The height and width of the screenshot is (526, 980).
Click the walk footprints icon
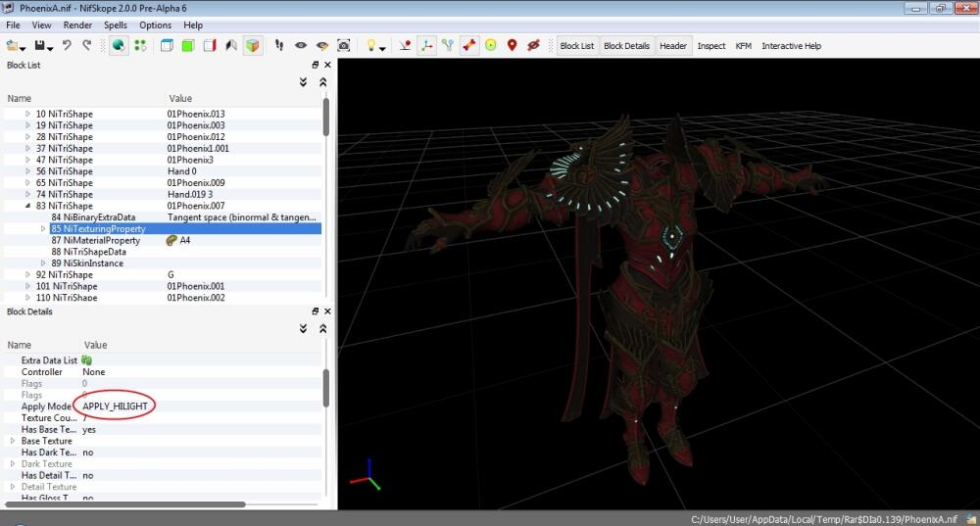point(279,46)
